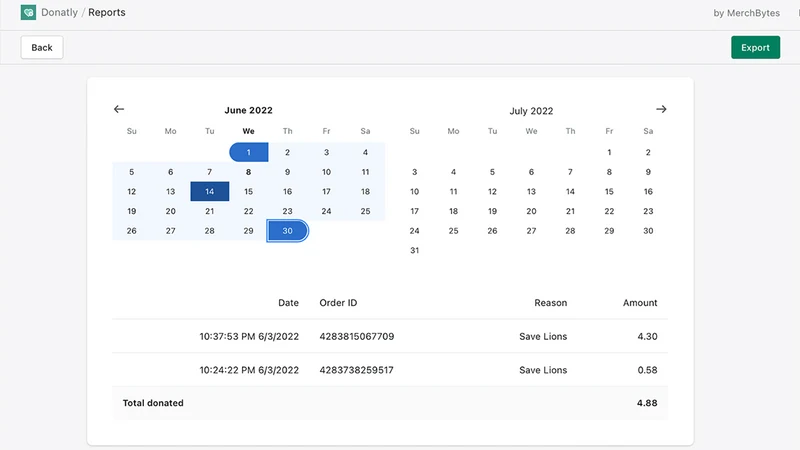Click Save Lions in the 0.58 row
The image size is (800, 450).
click(x=543, y=370)
